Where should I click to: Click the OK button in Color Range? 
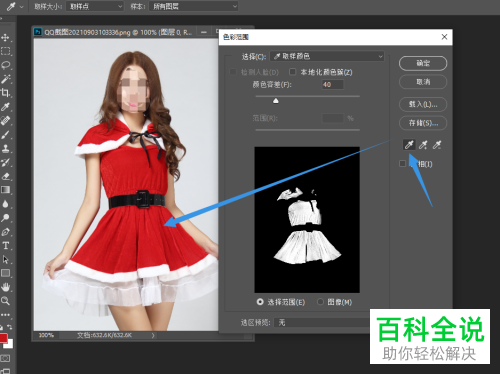[x=423, y=63]
